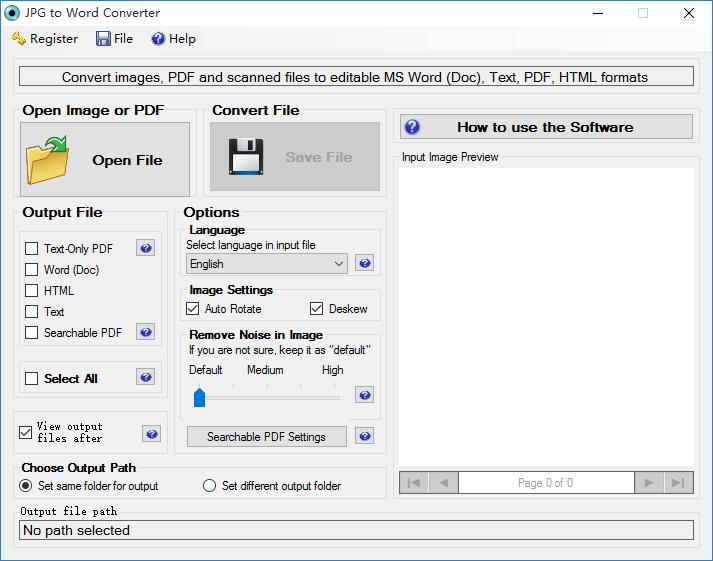Click the Open File button
The height and width of the screenshot is (561, 713).
tap(105, 159)
